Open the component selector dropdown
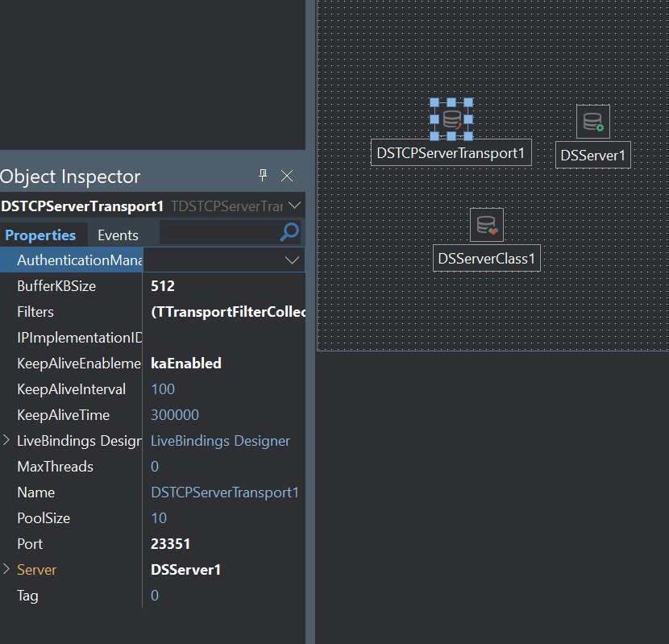 (294, 206)
